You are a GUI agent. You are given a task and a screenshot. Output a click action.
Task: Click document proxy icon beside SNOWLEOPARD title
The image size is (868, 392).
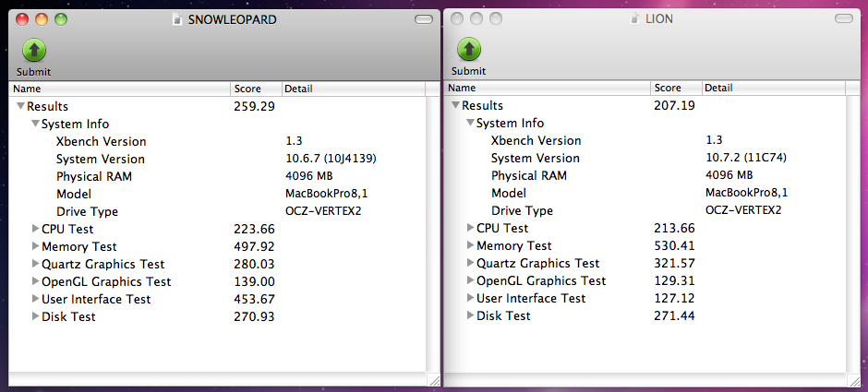[177, 20]
